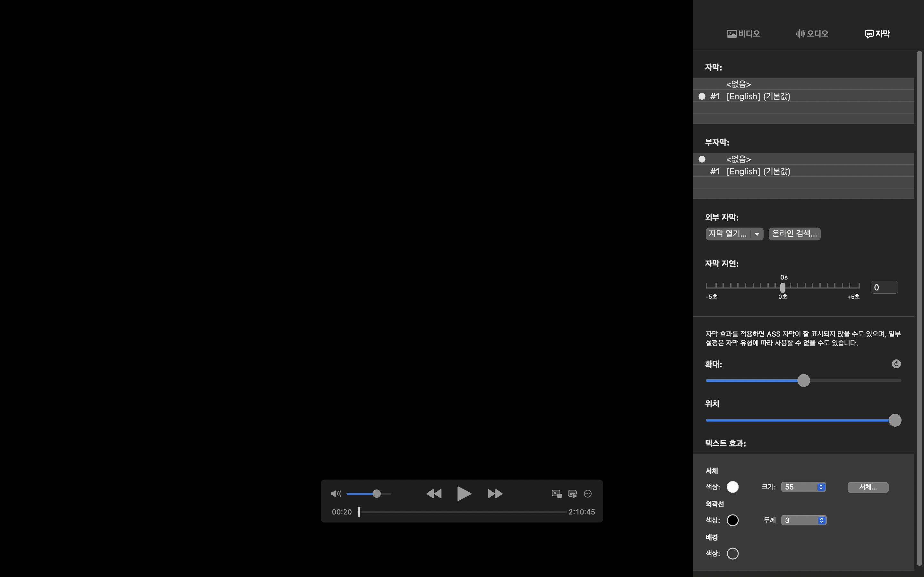Open the outline 두께 thickness combo box
The width and height of the screenshot is (924, 577).
point(821,520)
